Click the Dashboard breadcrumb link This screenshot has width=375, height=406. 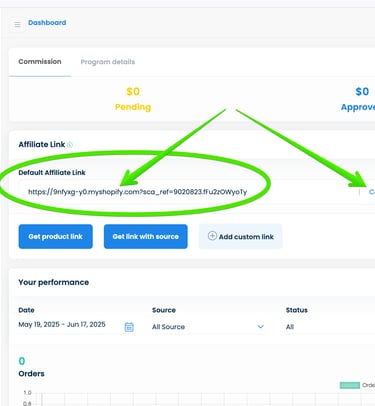tap(47, 23)
